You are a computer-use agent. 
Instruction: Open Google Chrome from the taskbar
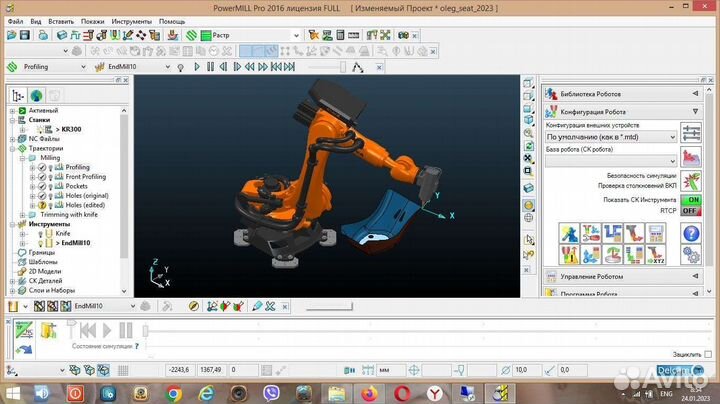pos(174,394)
